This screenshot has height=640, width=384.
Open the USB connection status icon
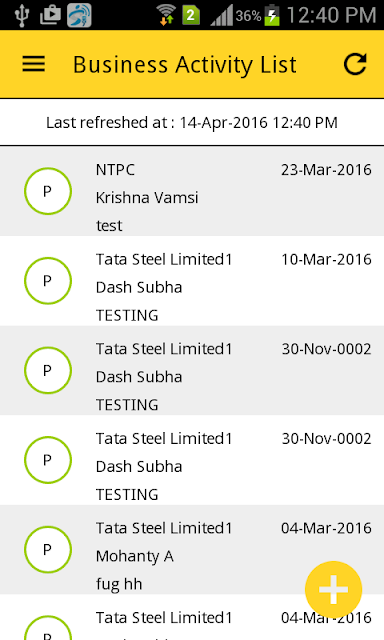(x=22, y=15)
